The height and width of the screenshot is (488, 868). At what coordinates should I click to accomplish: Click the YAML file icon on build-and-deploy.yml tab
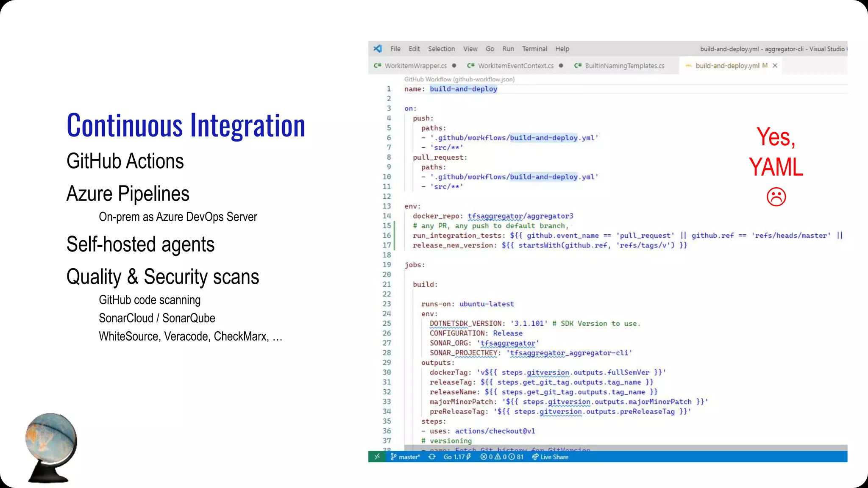coord(689,66)
